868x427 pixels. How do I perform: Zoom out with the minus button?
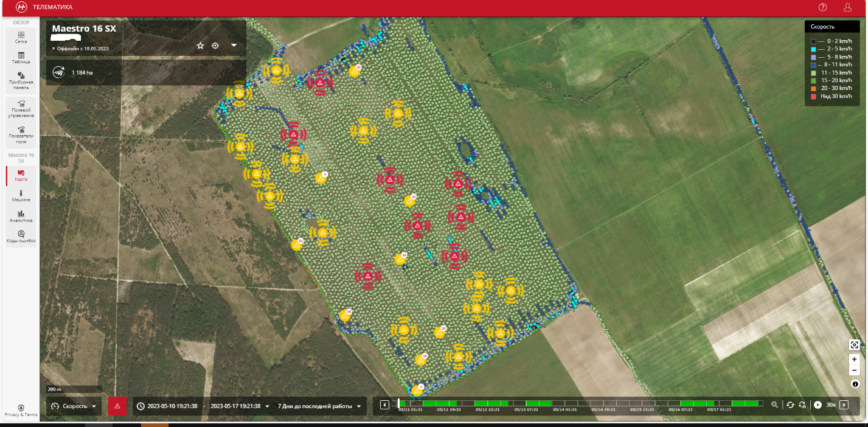(x=855, y=370)
